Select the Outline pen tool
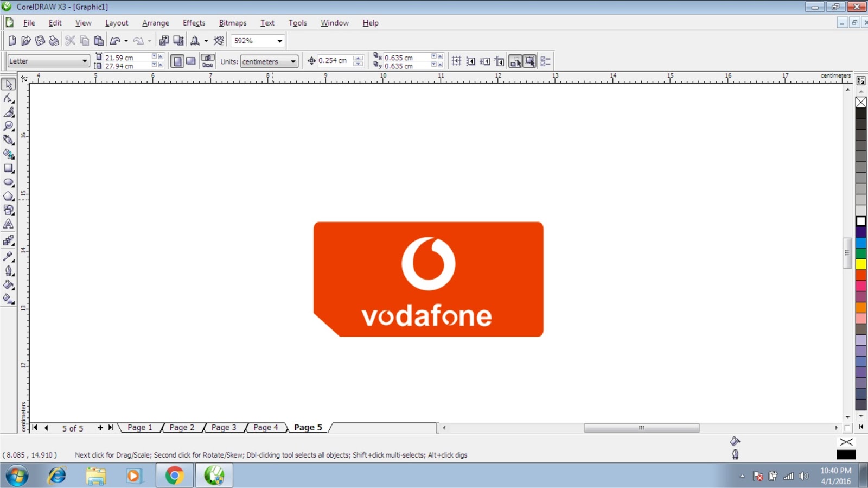 point(9,270)
